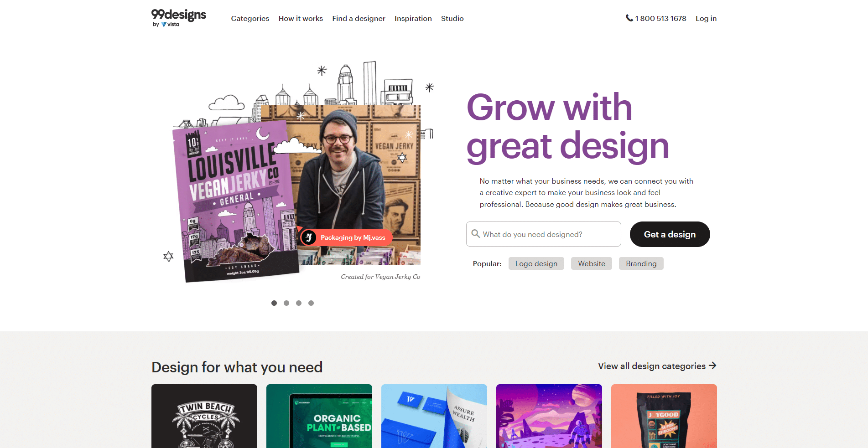Choose the Logo design popular tag
This screenshot has height=448, width=868.
tap(536, 263)
